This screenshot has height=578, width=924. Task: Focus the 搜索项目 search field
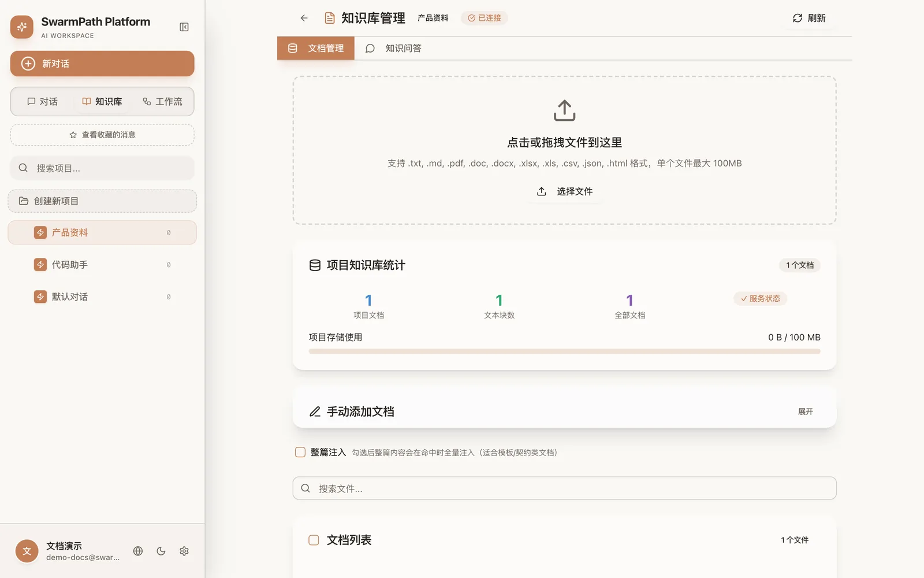pos(102,168)
